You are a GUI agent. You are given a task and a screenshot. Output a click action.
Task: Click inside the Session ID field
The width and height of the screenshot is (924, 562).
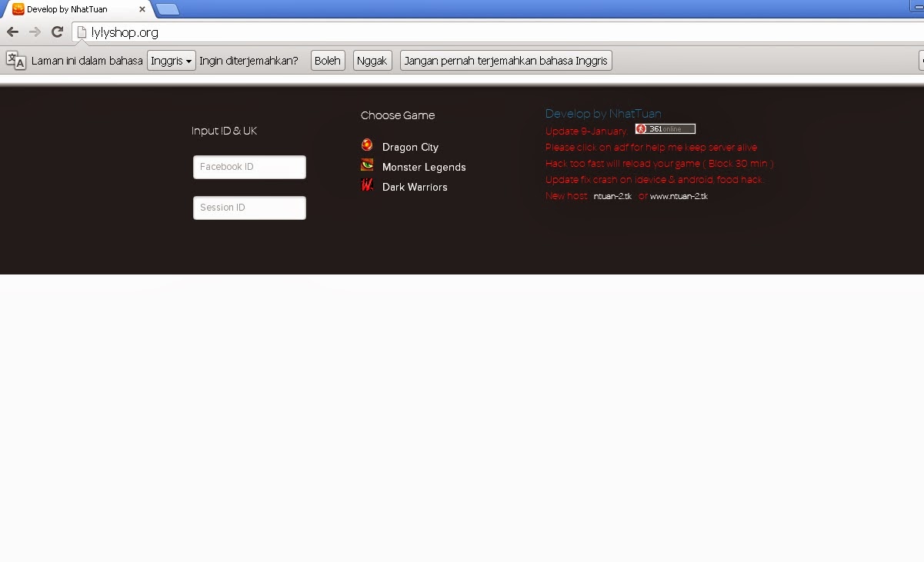point(249,208)
